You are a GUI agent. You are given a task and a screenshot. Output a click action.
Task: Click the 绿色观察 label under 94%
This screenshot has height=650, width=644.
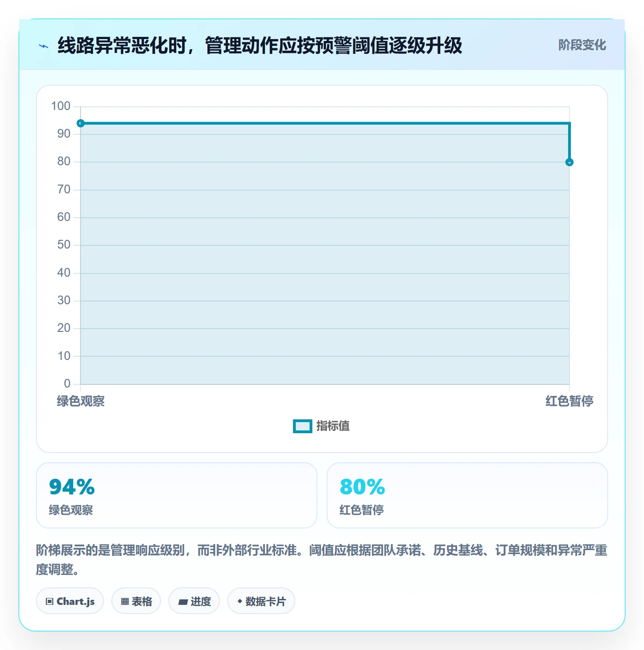click(x=71, y=510)
